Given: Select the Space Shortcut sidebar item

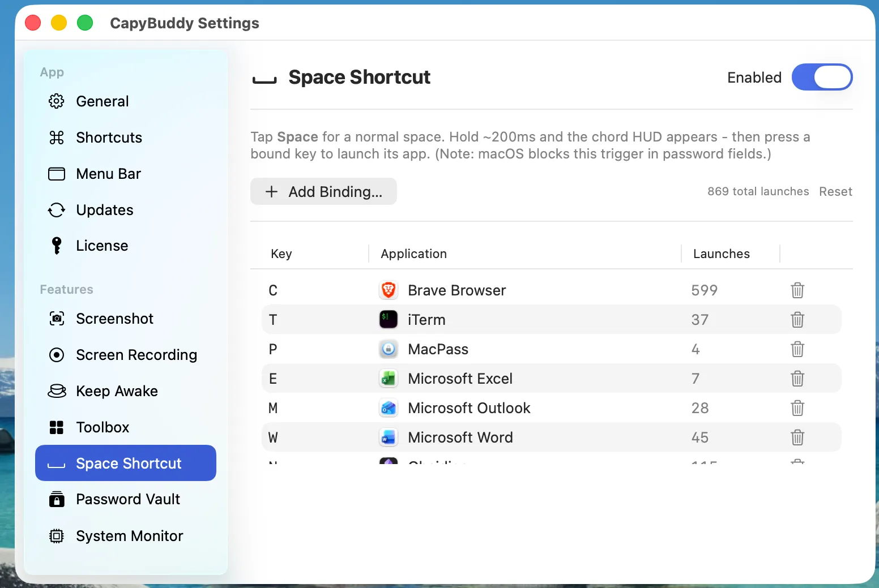Looking at the screenshot, I should [x=126, y=463].
